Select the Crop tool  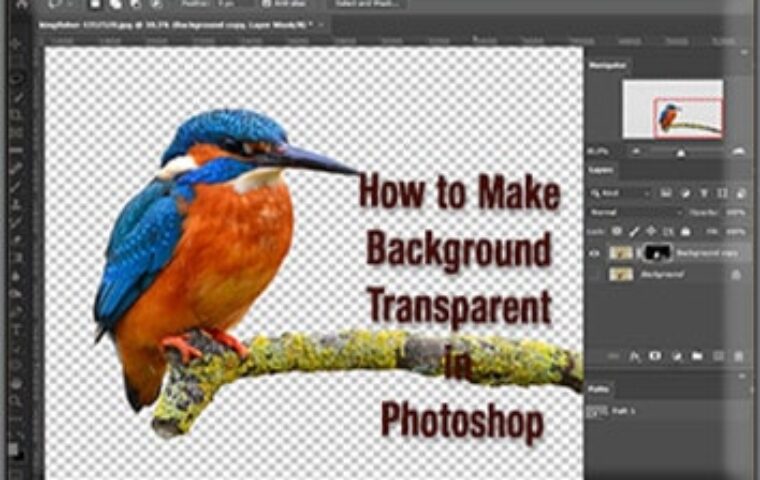pyautogui.click(x=16, y=114)
